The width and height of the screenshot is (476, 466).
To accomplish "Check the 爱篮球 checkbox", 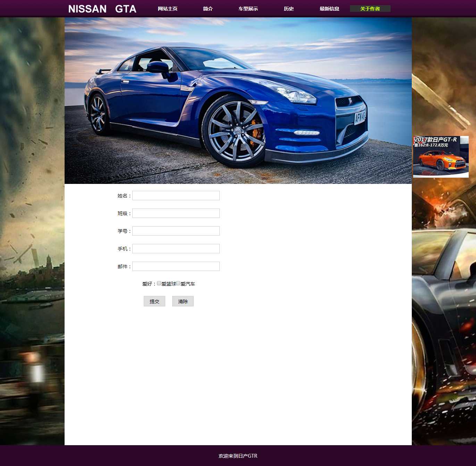I will pos(159,283).
